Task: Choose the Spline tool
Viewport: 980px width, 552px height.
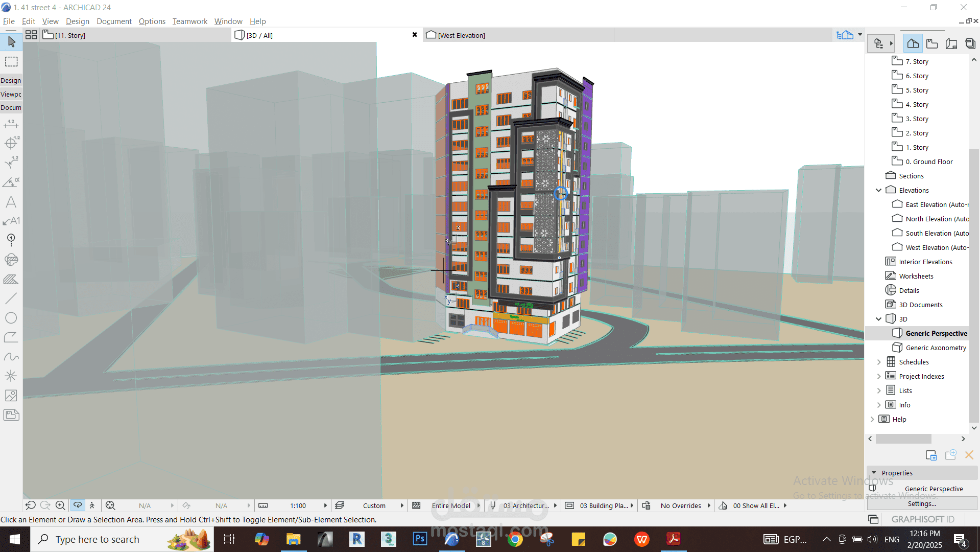Action: [11, 357]
